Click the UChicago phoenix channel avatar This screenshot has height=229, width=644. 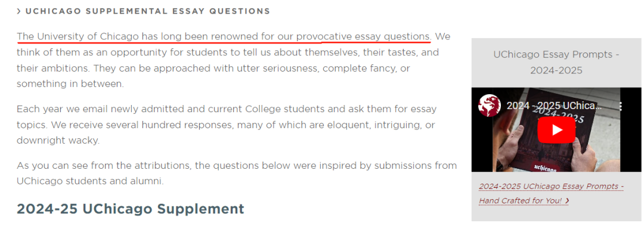(x=489, y=106)
